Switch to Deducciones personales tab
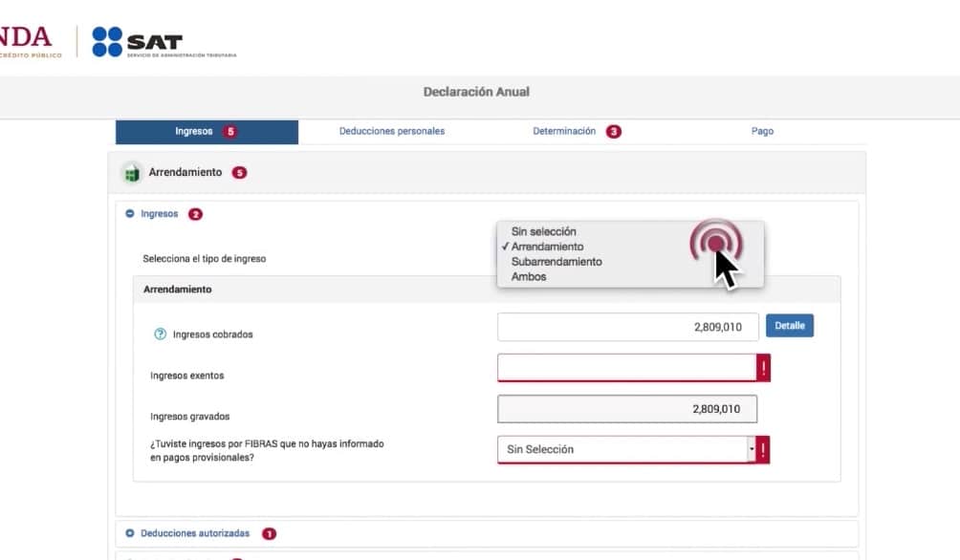This screenshot has width=960, height=560. click(x=392, y=132)
